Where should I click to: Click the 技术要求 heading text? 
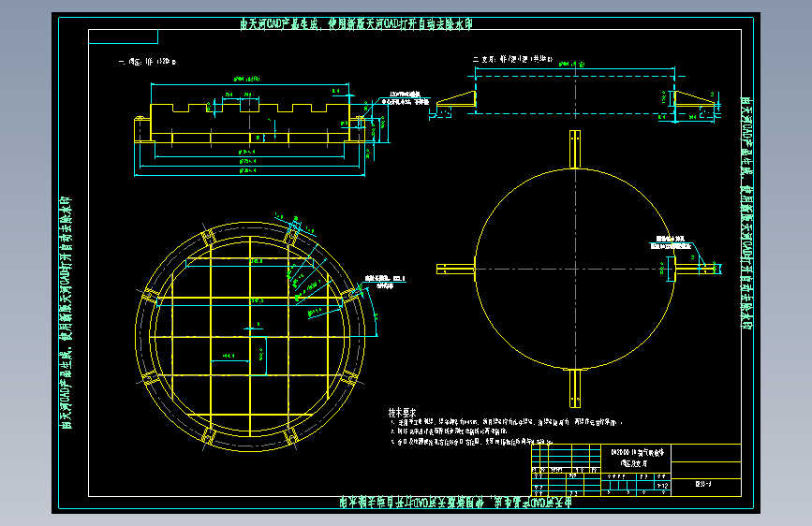403,413
